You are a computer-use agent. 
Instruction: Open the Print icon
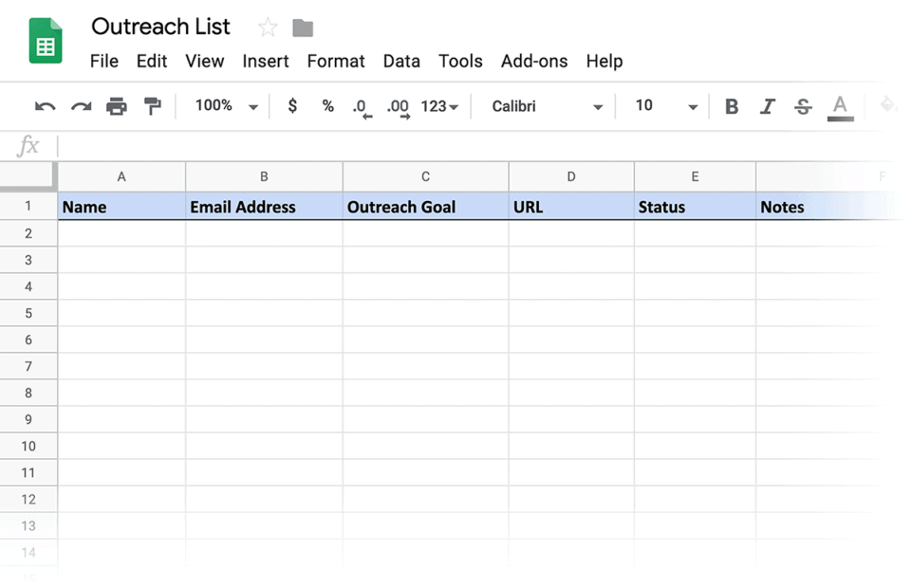pos(116,105)
